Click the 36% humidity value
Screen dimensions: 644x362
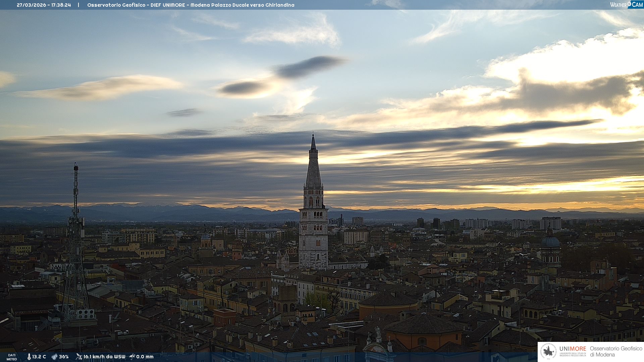coord(64,357)
